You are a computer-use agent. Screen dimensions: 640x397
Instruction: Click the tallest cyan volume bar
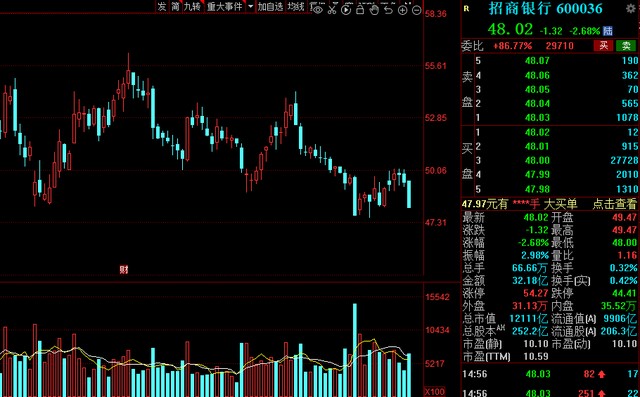(355, 350)
